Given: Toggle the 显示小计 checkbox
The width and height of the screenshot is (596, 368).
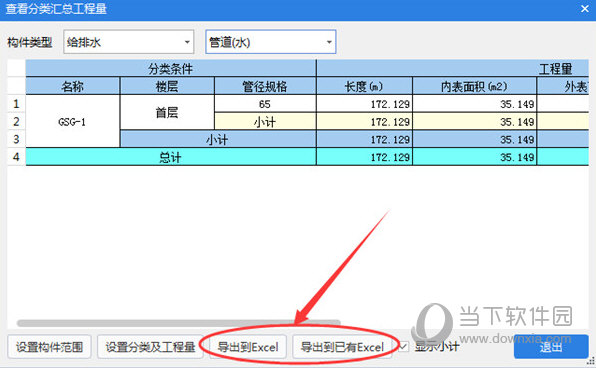Looking at the screenshot, I should 403,347.
